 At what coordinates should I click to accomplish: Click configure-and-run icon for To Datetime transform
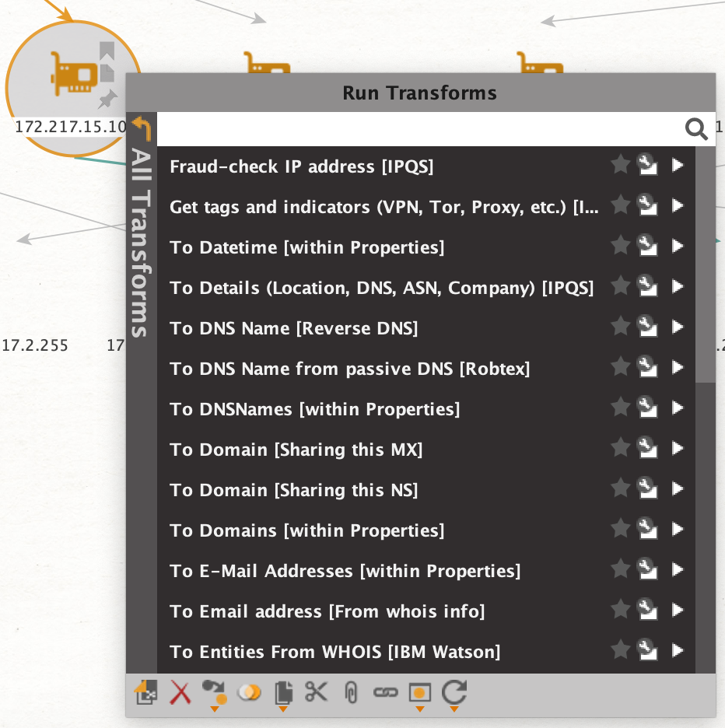pos(647,246)
